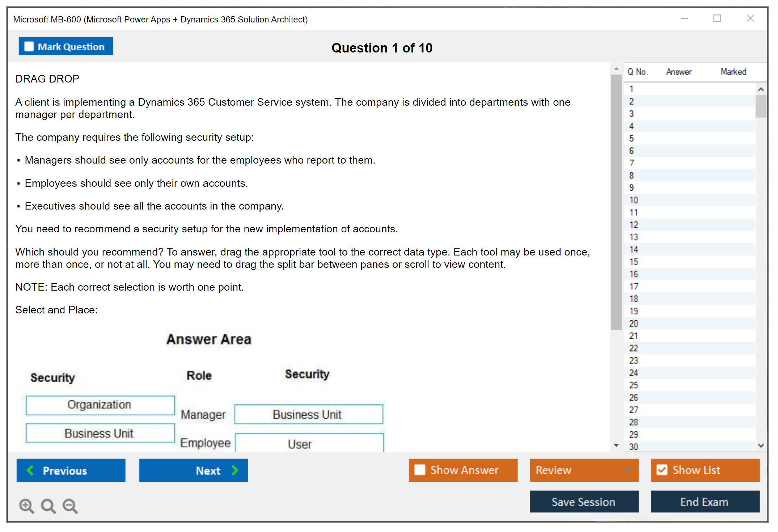Image resolution: width=778 pixels, height=532 pixels.
Task: Select question 10 in the list
Action: tap(634, 200)
